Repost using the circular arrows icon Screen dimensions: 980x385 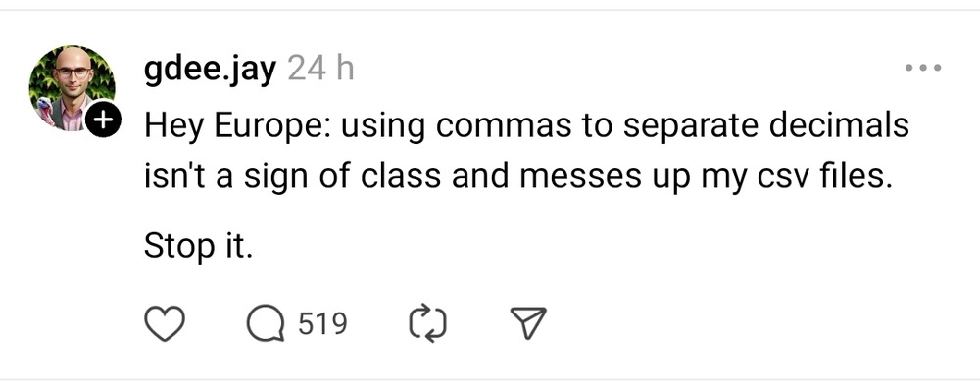427,323
